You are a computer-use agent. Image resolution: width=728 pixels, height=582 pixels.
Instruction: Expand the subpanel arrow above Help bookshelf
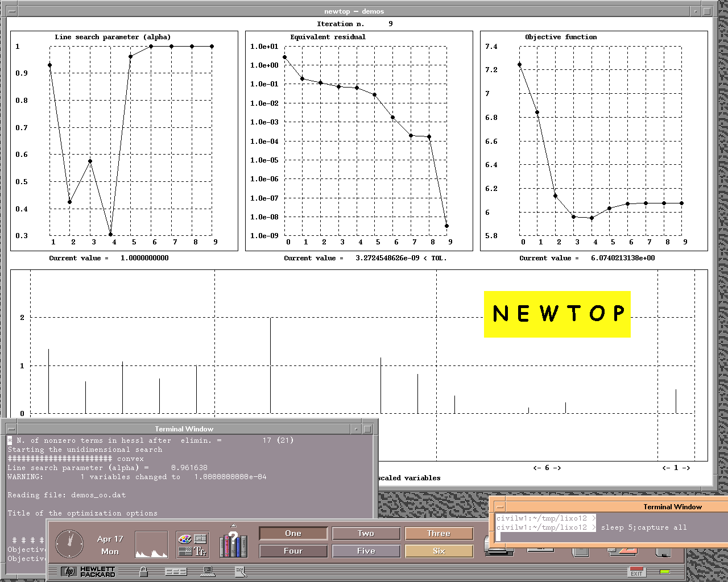(x=233, y=526)
